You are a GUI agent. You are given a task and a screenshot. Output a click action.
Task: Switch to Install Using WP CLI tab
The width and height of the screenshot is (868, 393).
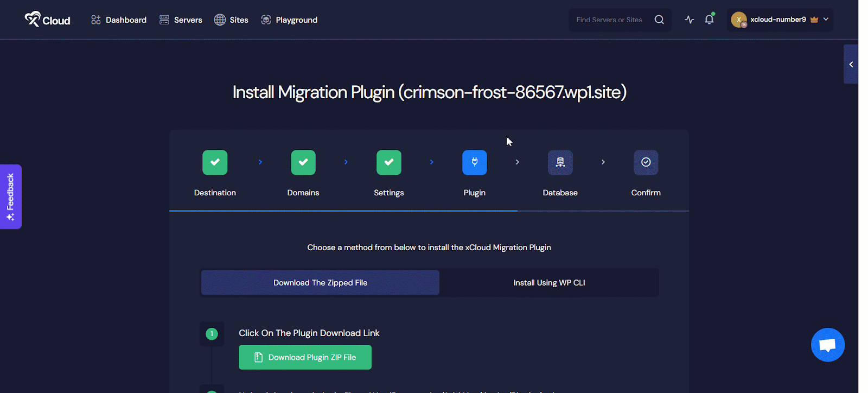click(549, 283)
